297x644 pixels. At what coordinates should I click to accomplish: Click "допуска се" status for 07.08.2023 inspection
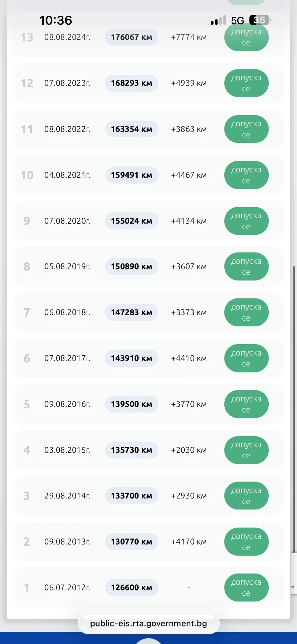pos(246,83)
